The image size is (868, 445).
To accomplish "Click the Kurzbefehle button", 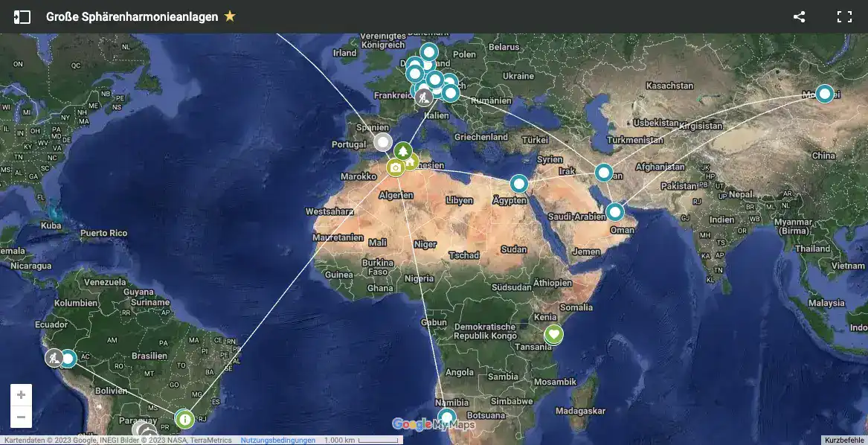I will pos(844,441).
